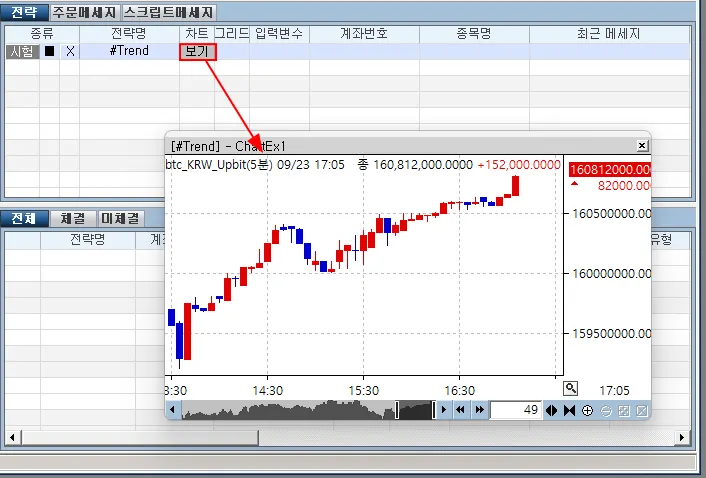The width and height of the screenshot is (706, 478).
Task: Click the 차트 column header
Action: [x=197, y=34]
